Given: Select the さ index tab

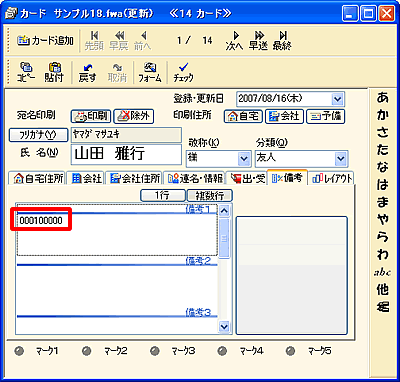Looking at the screenshot, I should [383, 132].
